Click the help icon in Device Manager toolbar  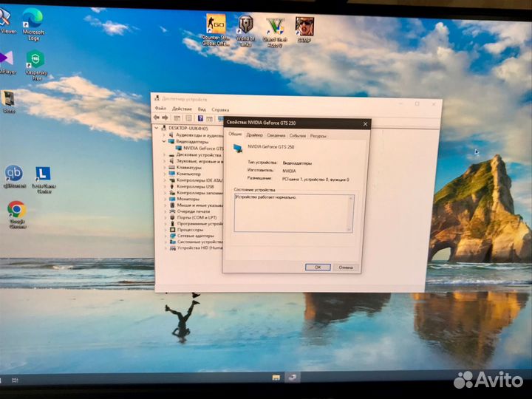pos(200,118)
